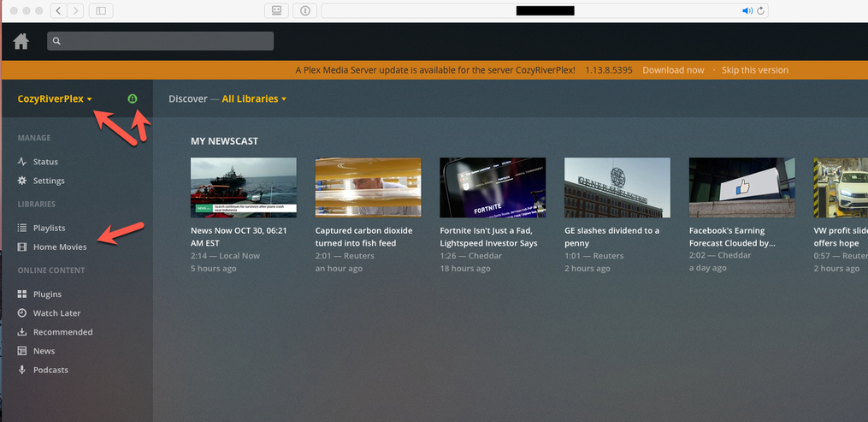Screen dimensions: 868x422
Task: Open GE slashes dividend thumbnail
Action: coord(617,187)
